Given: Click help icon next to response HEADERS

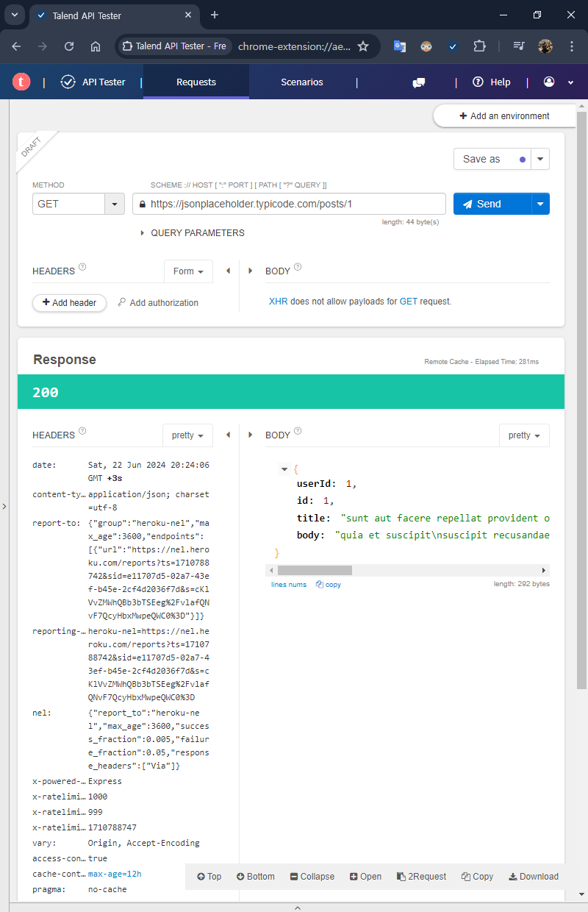Looking at the screenshot, I should 82,432.
